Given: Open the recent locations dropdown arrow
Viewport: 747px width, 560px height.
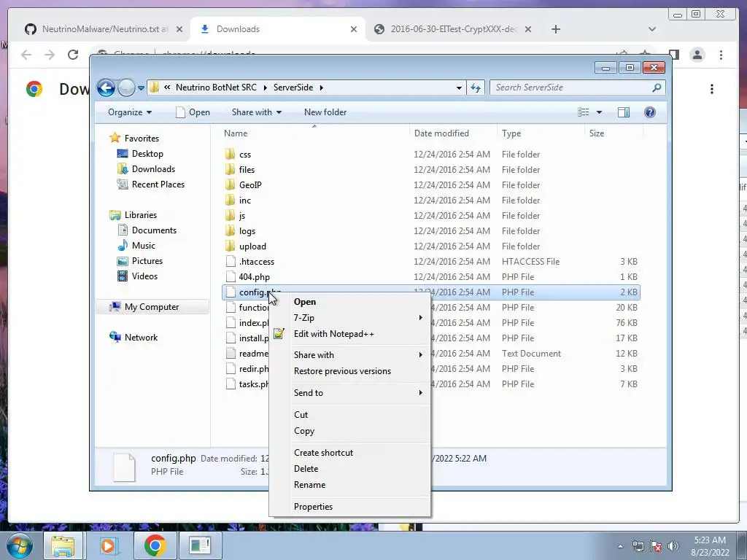Looking at the screenshot, I should pyautogui.click(x=141, y=88).
